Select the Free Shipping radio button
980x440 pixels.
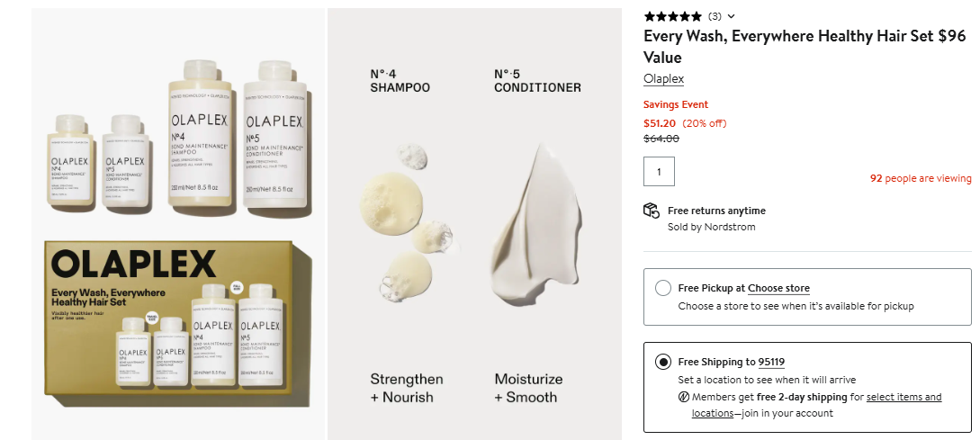coord(663,362)
